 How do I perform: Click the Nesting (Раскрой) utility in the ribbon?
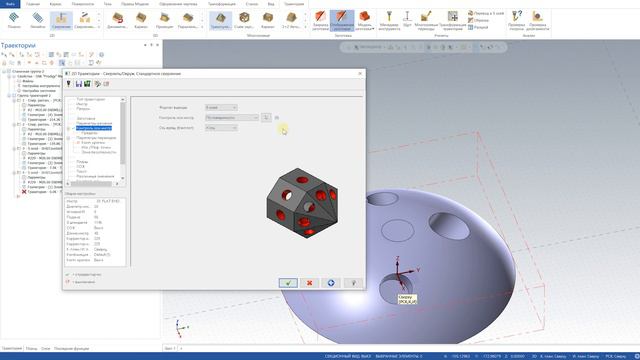click(x=478, y=27)
